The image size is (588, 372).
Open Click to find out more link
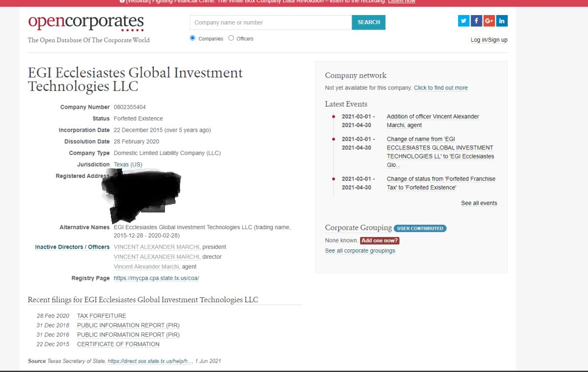[441, 88]
